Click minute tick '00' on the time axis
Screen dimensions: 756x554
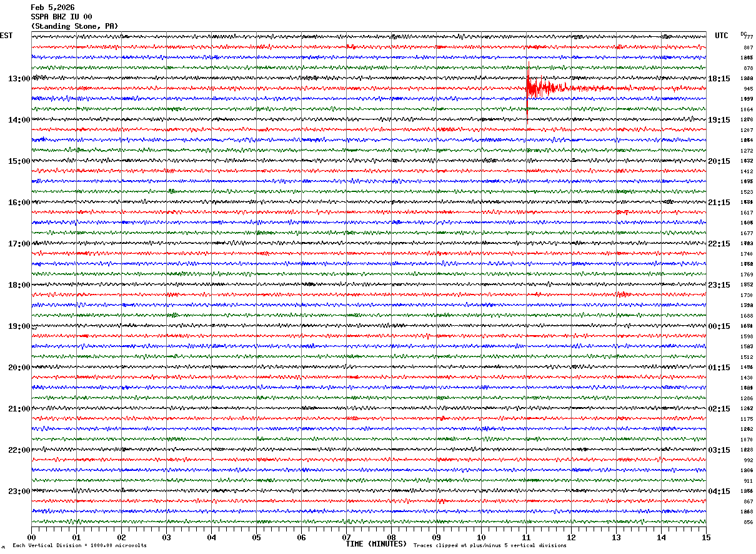[31, 537]
